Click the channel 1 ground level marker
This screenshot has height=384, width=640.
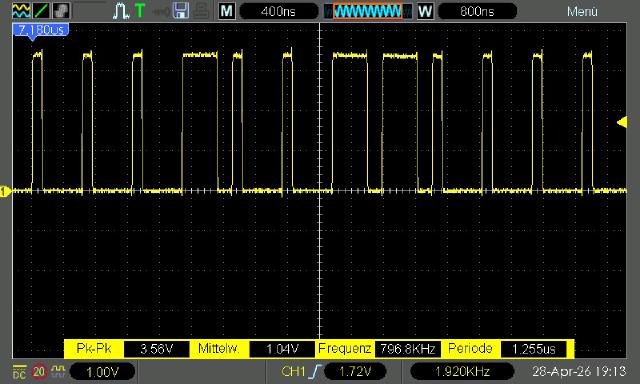5,191
